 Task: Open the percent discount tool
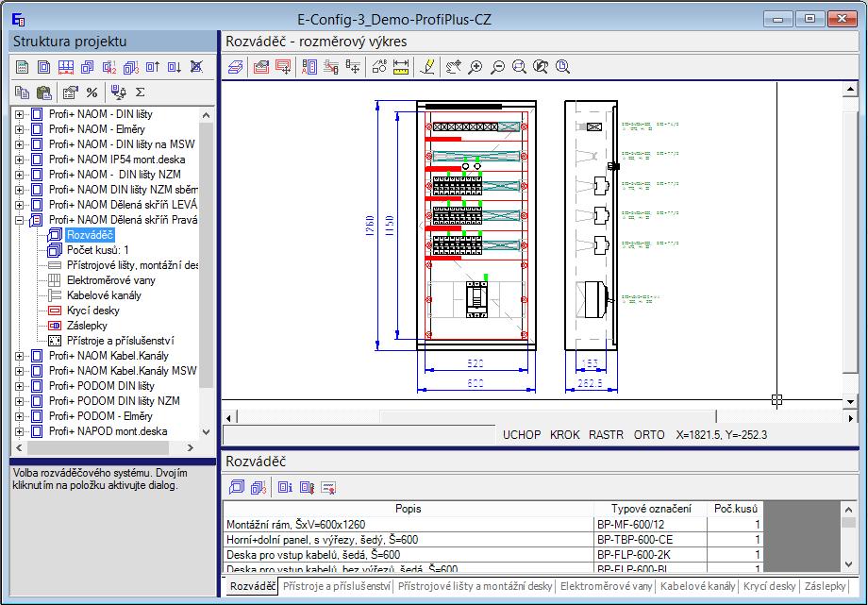[x=92, y=92]
